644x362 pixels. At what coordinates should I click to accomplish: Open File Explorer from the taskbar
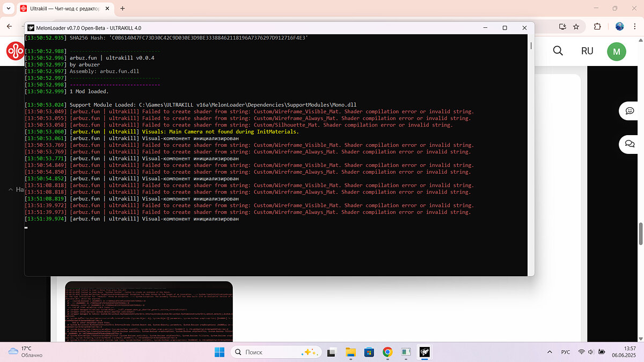click(350, 352)
